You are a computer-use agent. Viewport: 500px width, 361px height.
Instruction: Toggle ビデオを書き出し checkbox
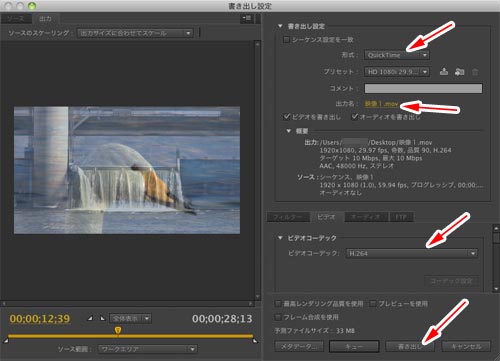tap(286, 117)
